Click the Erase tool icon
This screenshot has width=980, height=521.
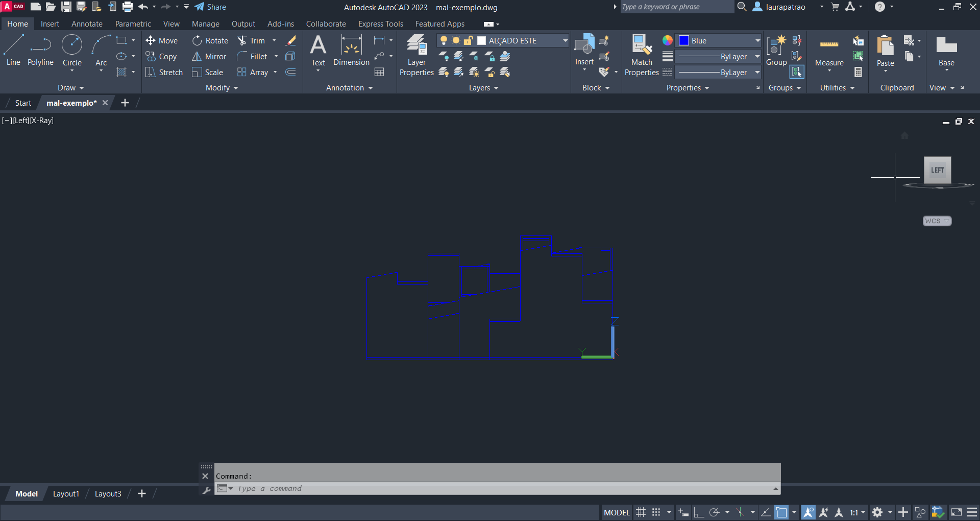[291, 40]
